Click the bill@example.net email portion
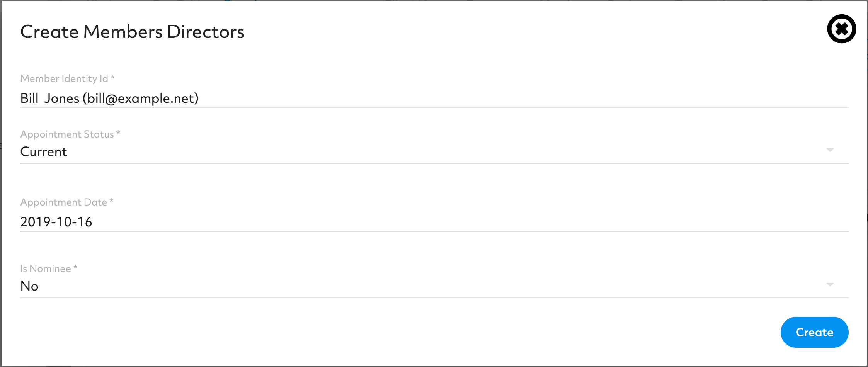 tap(141, 99)
